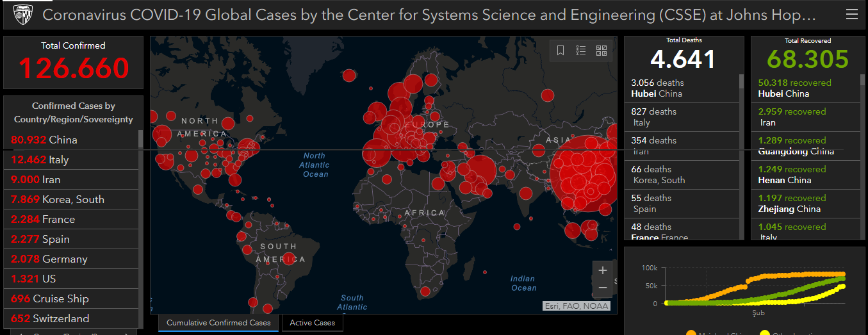Choose Korea, South in the country list

click(x=70, y=199)
